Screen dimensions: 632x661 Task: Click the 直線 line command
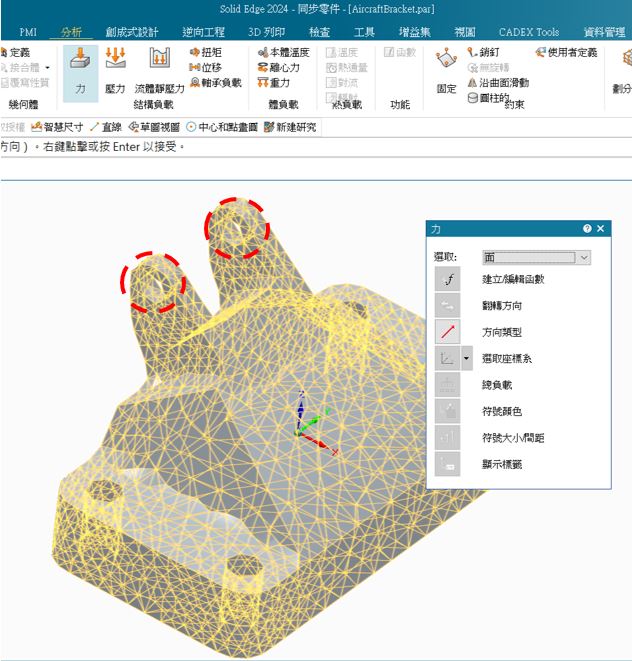106,127
